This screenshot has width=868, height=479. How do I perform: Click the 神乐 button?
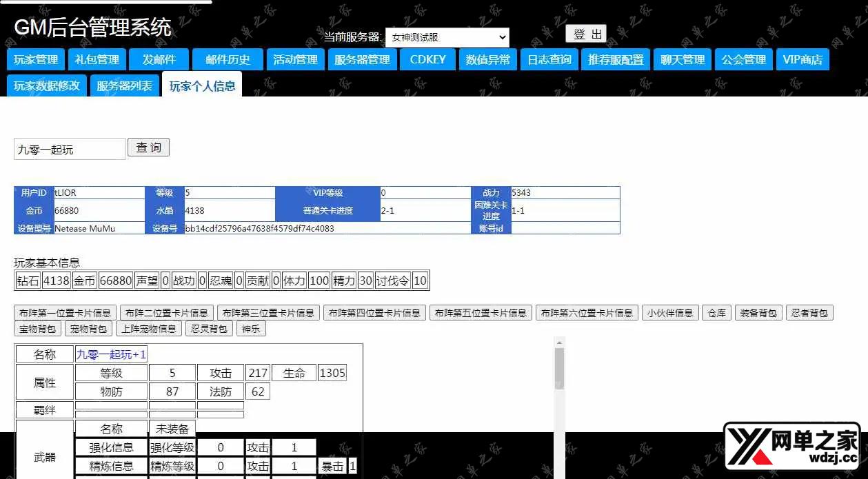click(251, 329)
